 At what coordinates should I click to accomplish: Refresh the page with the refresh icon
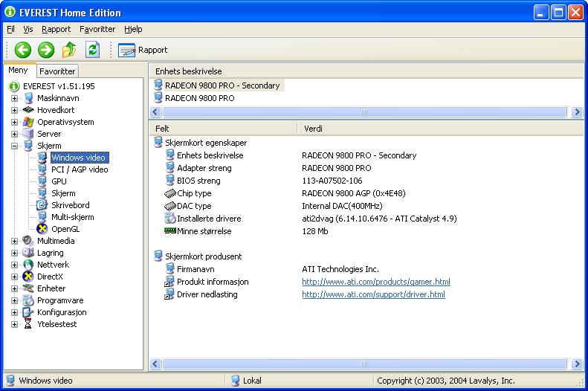click(92, 50)
